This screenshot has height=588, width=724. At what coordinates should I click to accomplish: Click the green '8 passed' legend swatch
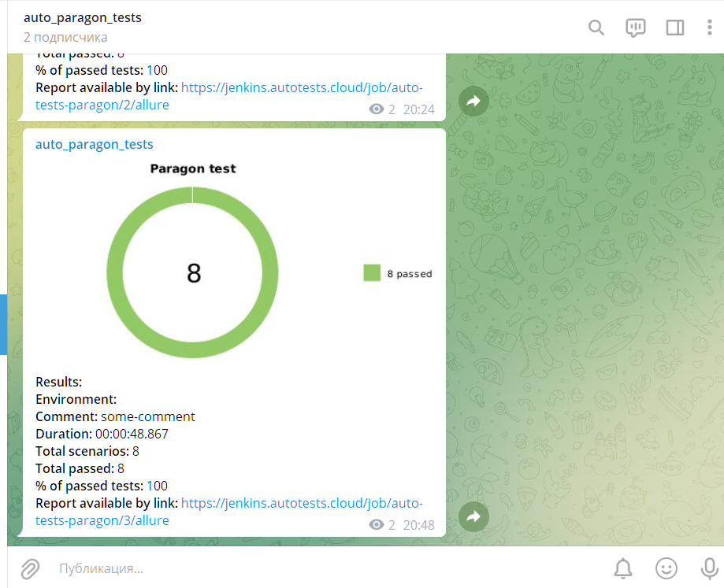[x=372, y=272]
